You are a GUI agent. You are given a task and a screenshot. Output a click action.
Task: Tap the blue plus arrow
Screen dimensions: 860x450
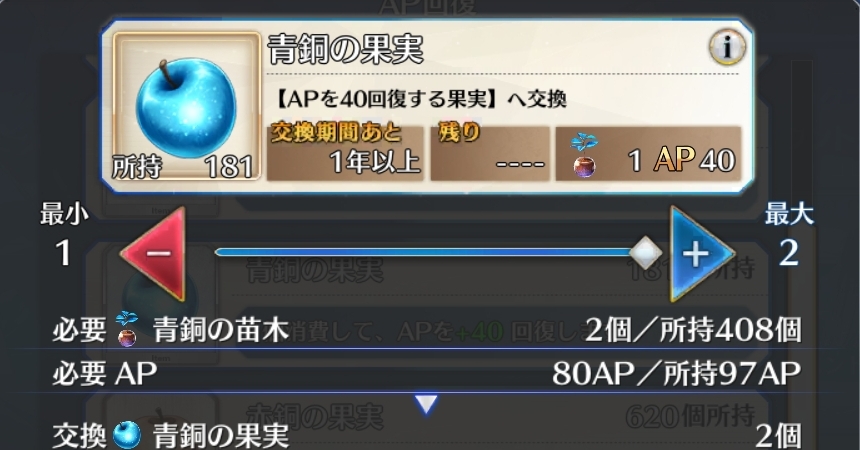pyautogui.click(x=701, y=254)
